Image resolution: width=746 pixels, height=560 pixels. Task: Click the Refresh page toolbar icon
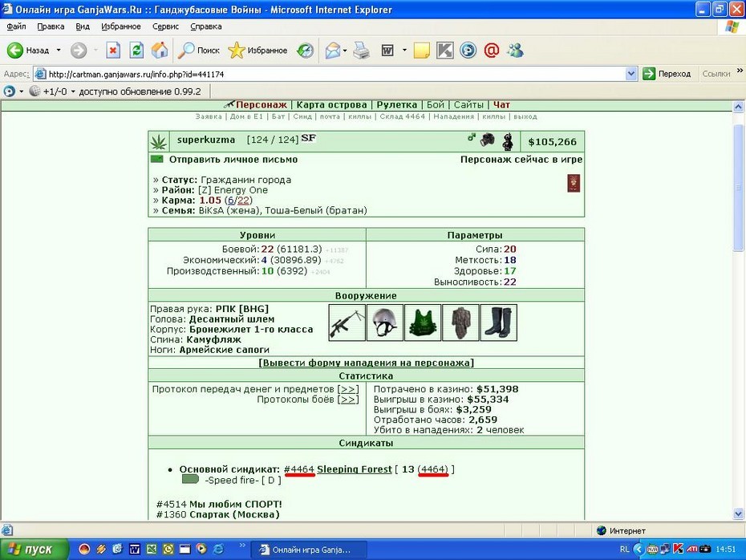pos(136,50)
